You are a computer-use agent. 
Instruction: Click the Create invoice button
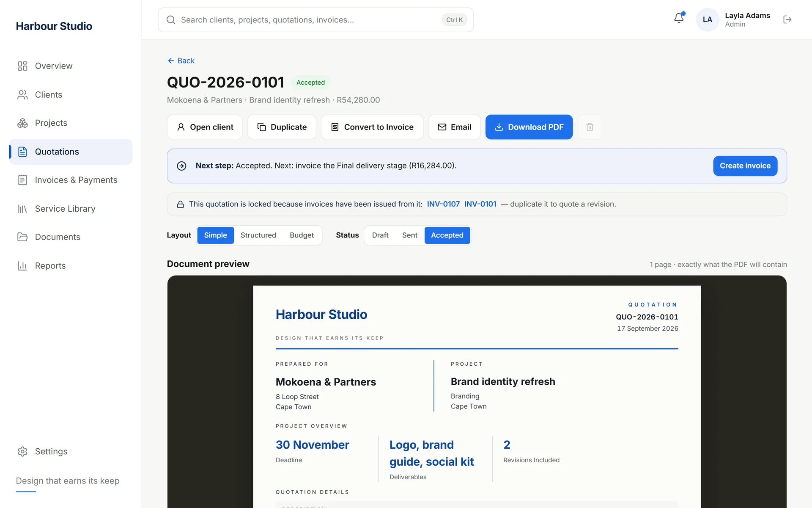click(x=745, y=166)
